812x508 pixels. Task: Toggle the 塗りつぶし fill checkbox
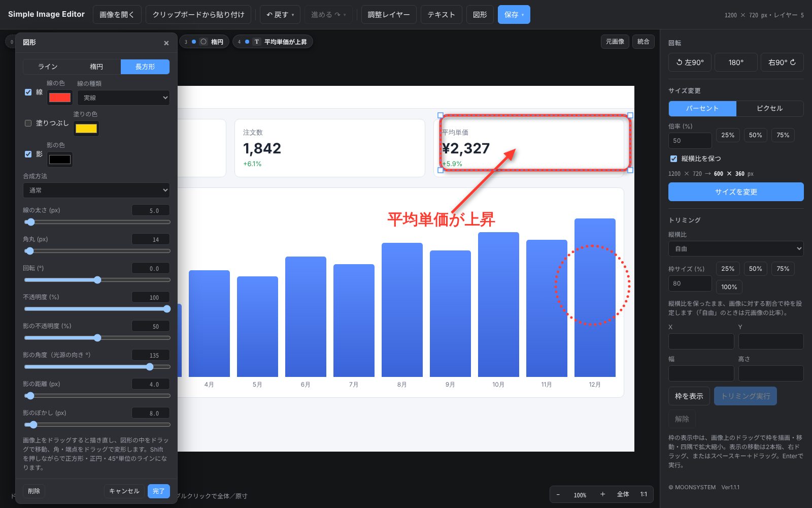tap(28, 123)
